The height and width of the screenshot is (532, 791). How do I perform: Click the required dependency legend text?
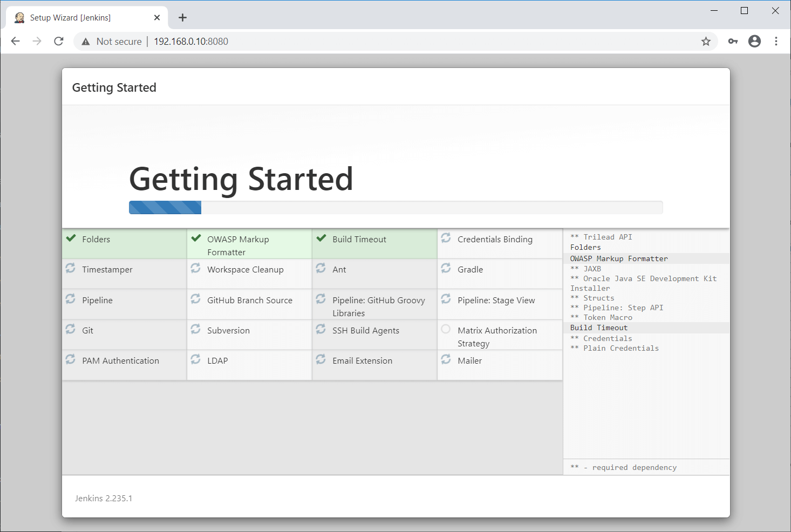point(623,468)
